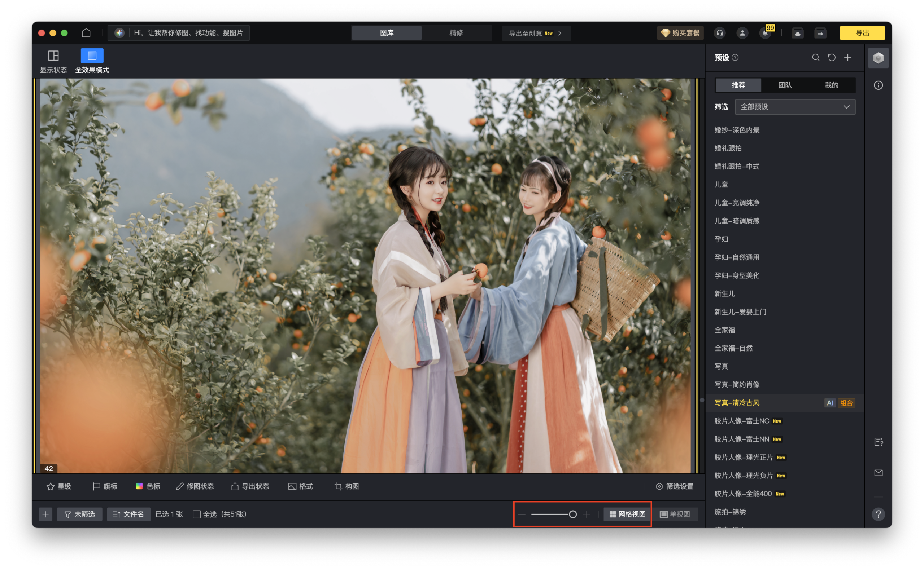Enable the 全选 select all checkbox
The image size is (924, 570).
pos(197,514)
